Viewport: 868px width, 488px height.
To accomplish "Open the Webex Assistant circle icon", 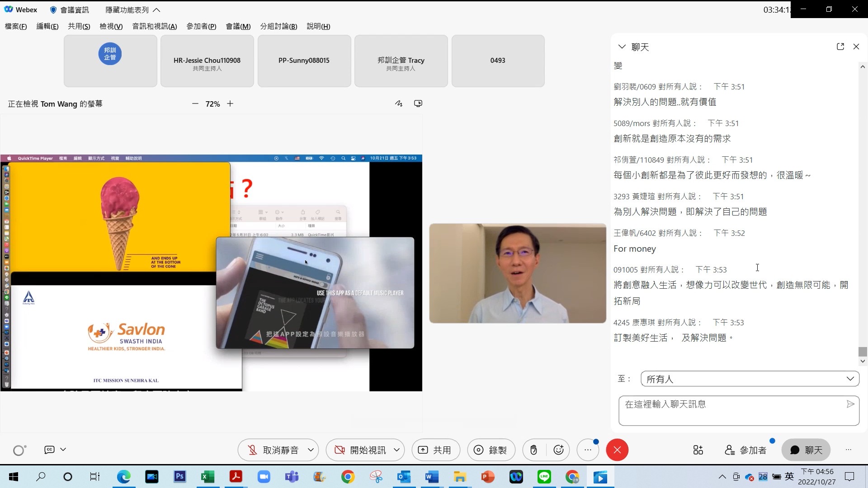I will point(19,450).
